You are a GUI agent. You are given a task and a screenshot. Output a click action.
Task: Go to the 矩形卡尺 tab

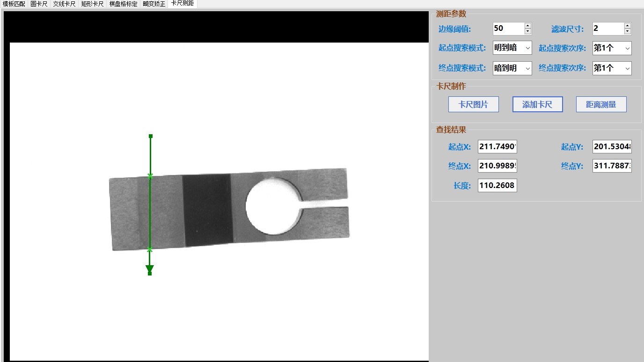(93, 4)
